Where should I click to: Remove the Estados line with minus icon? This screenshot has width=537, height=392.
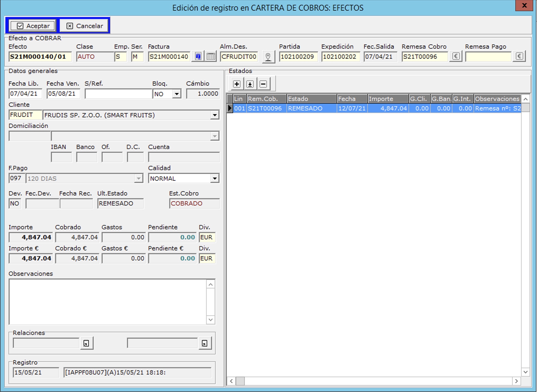tap(263, 84)
